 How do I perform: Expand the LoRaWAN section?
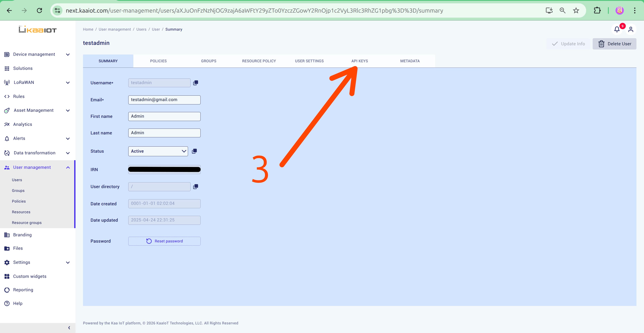coord(68,82)
